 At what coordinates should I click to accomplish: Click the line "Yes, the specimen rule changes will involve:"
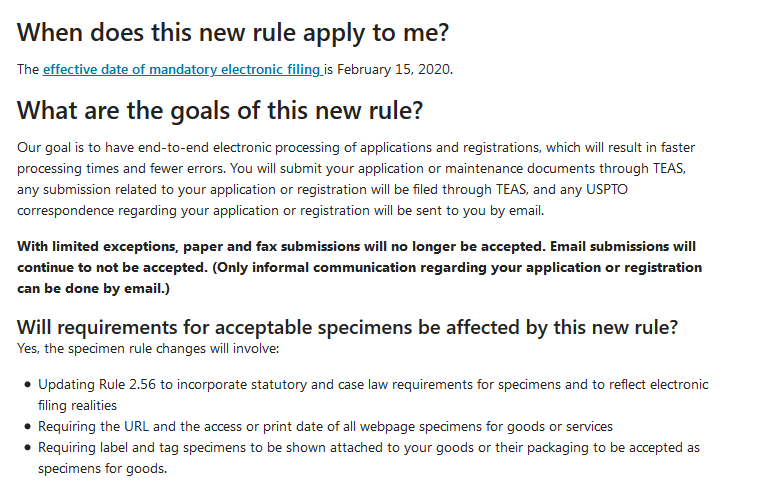pyautogui.click(x=150, y=348)
